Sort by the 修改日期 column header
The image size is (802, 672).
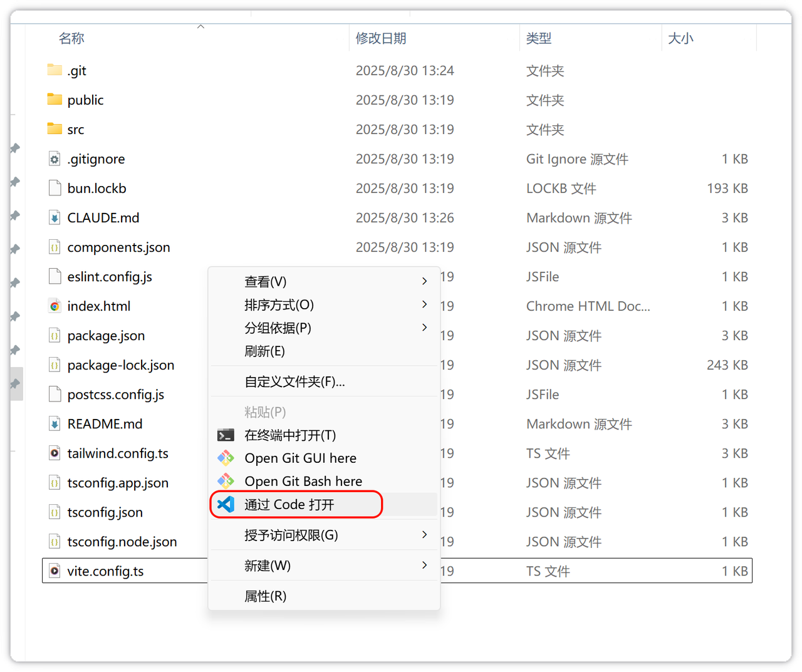pyautogui.click(x=381, y=38)
